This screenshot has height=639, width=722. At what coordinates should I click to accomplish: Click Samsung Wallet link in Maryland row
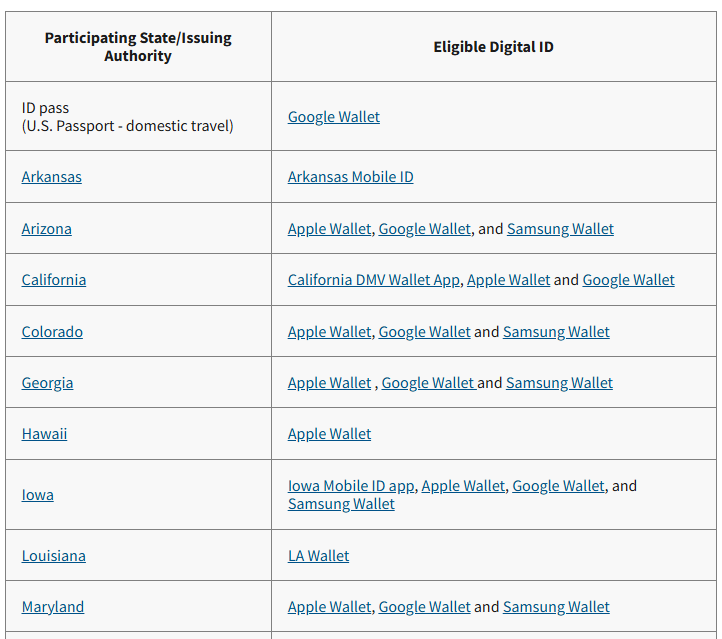(x=556, y=607)
